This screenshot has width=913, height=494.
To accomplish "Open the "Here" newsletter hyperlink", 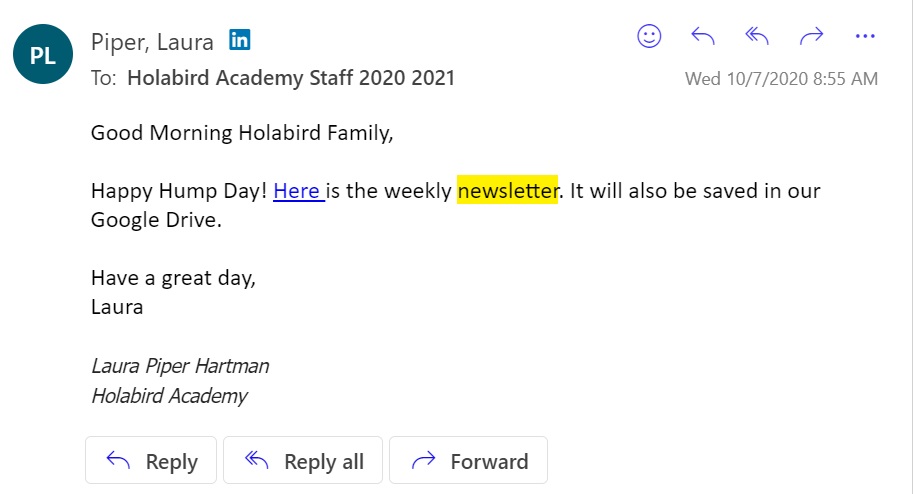I will click(x=297, y=190).
